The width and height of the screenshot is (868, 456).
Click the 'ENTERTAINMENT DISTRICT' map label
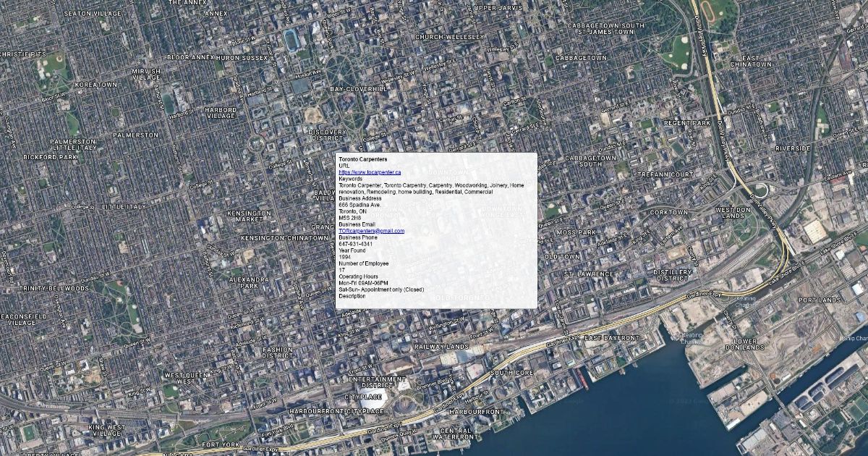378,382
